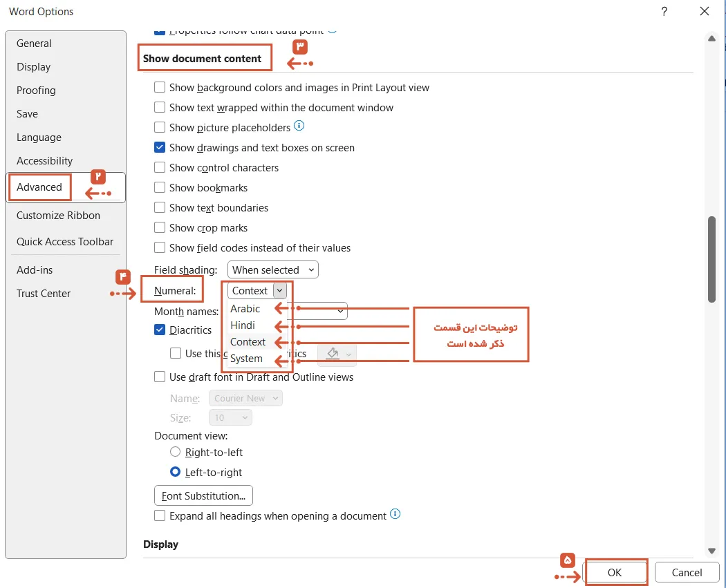Click info icon next to Expand all headings
Image resolution: width=726 pixels, height=588 pixels.
click(x=395, y=514)
